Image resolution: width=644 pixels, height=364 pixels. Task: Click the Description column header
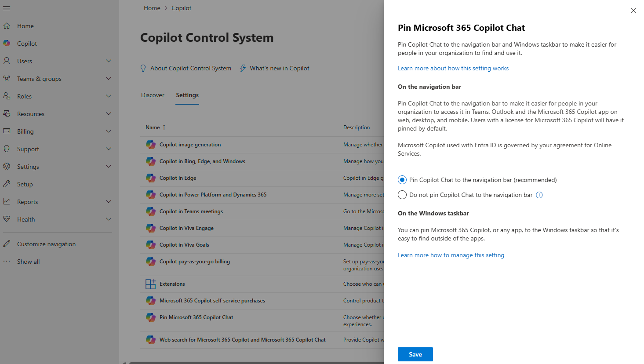click(357, 127)
